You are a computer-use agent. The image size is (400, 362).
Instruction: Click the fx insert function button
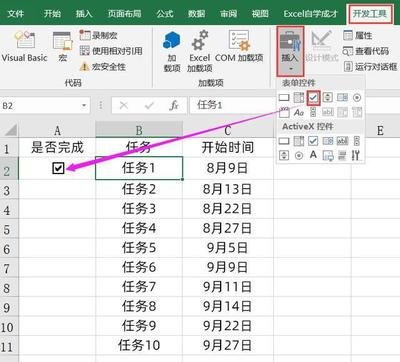pyautogui.click(x=174, y=106)
